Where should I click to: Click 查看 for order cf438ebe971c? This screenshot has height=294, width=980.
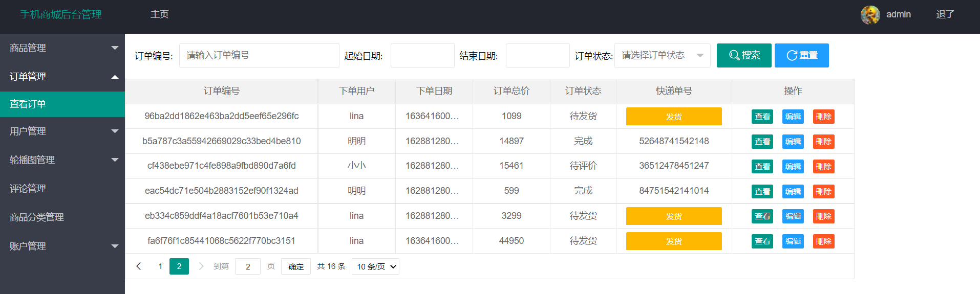coord(762,167)
